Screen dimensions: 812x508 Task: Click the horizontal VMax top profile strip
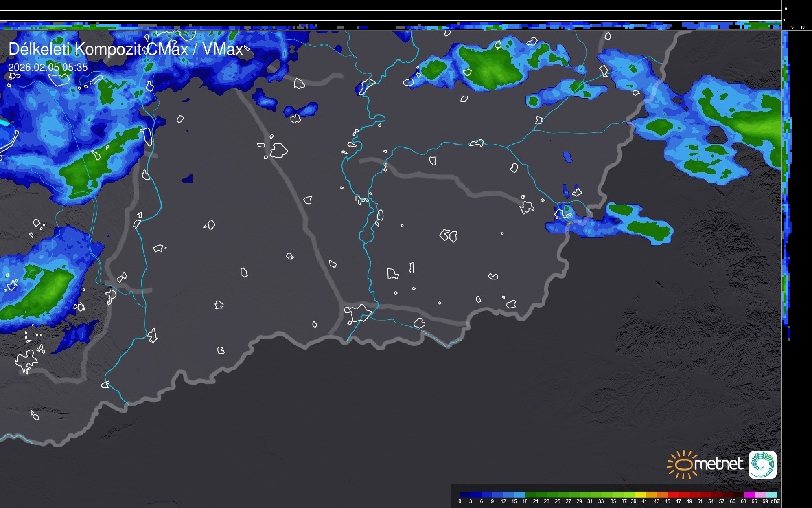pos(391,26)
